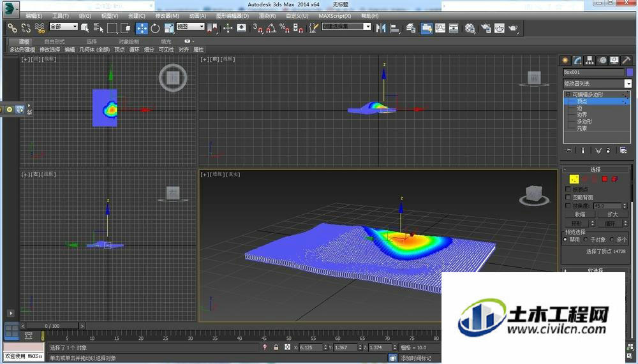The image size is (638, 364).
Task: Collapse the 选择 rollout
Action: click(x=595, y=170)
